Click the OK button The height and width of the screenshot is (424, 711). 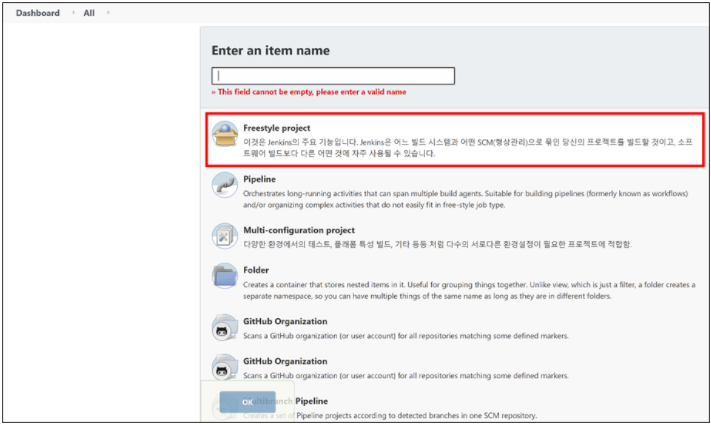pyautogui.click(x=248, y=402)
